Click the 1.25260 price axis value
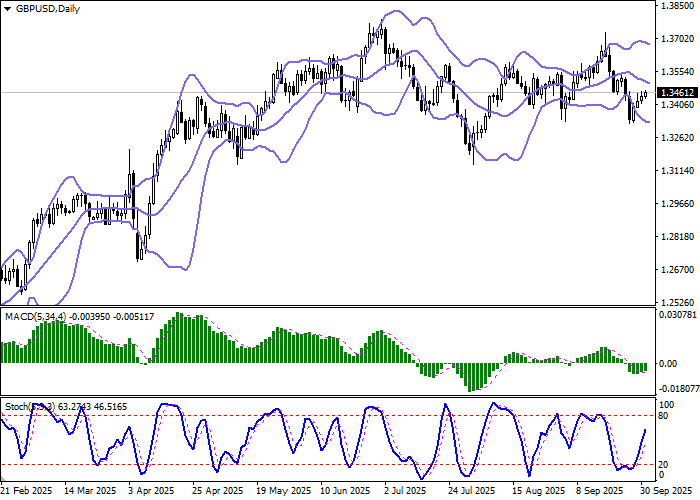Image resolution: width=700 pixels, height=500 pixels. pos(678,302)
